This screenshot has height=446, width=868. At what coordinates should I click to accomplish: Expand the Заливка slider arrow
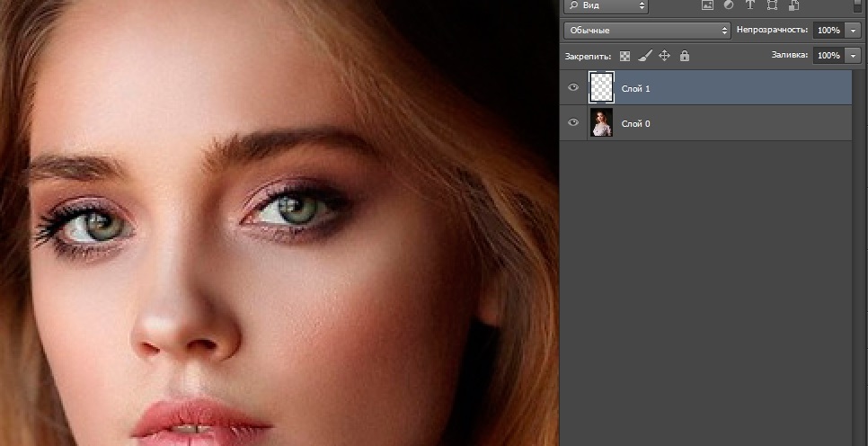[x=852, y=56]
